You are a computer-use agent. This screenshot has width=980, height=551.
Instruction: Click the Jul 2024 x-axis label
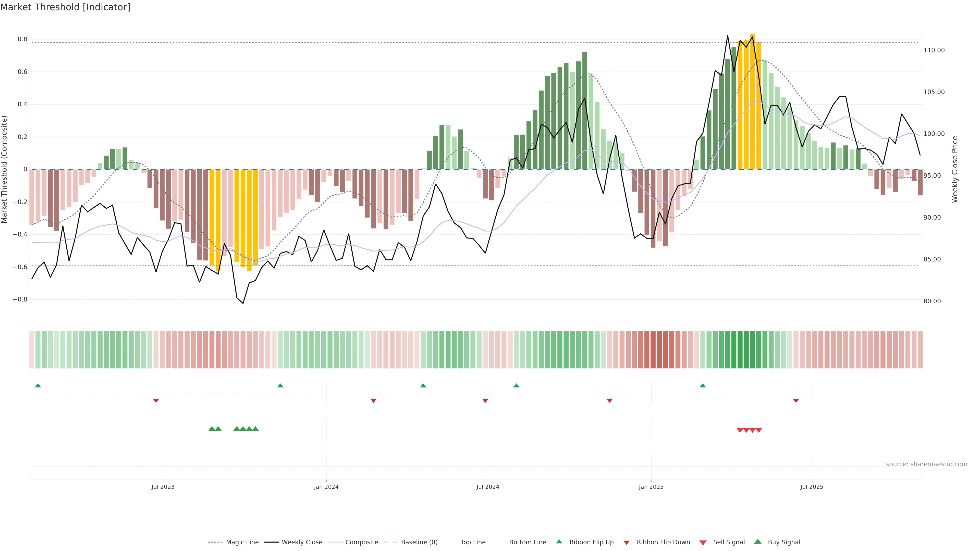coord(488,487)
